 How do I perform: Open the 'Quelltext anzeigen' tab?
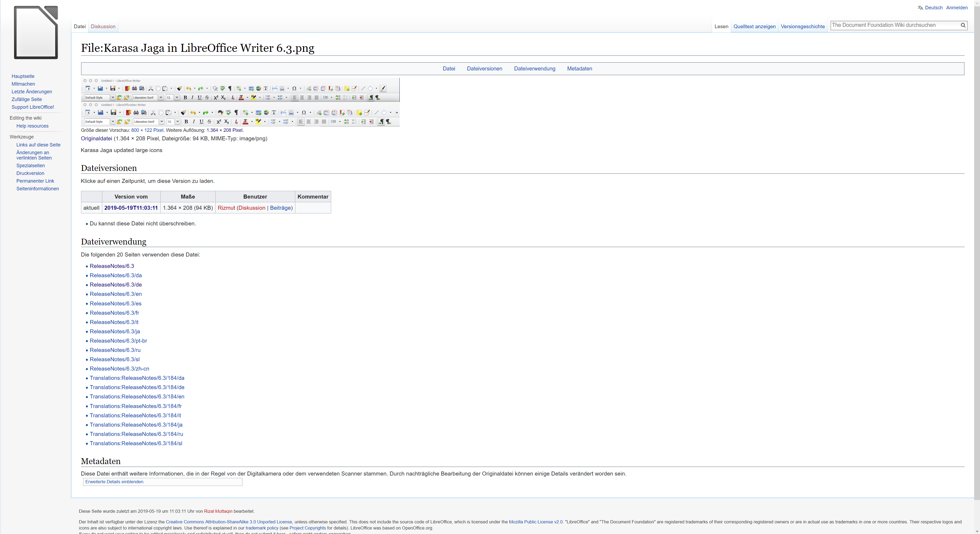click(x=755, y=26)
